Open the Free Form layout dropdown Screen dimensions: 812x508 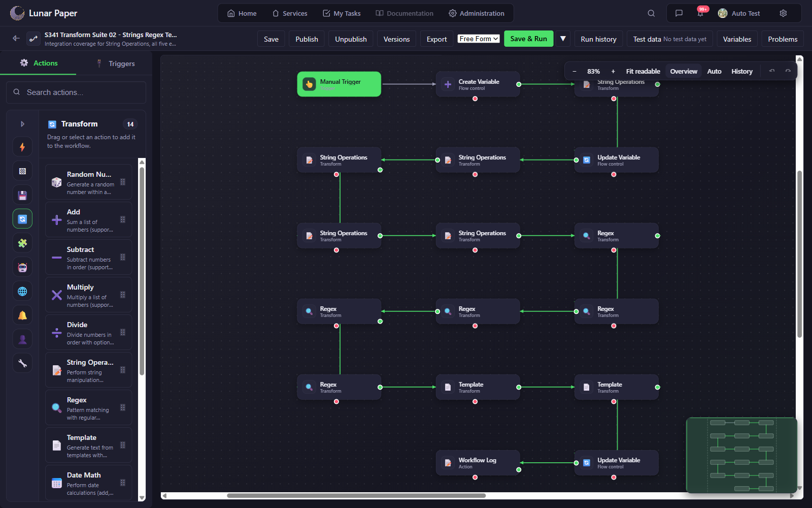coord(479,39)
